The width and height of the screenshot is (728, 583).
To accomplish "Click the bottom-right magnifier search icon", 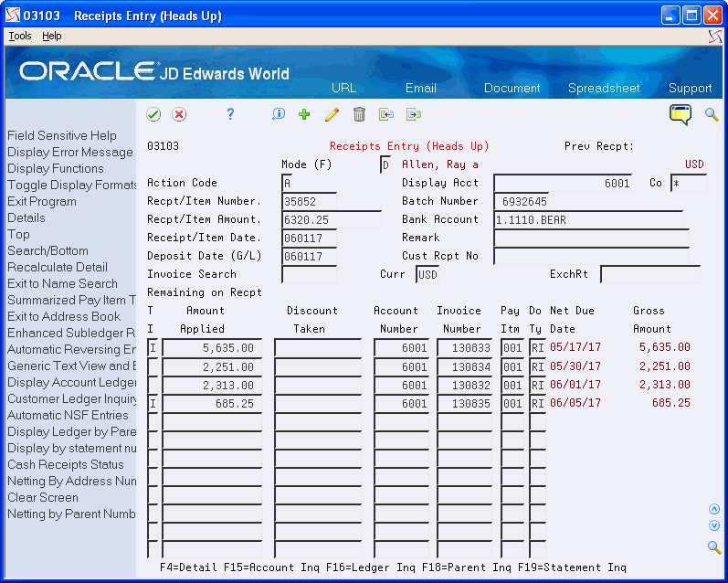I will pyautogui.click(x=714, y=547).
